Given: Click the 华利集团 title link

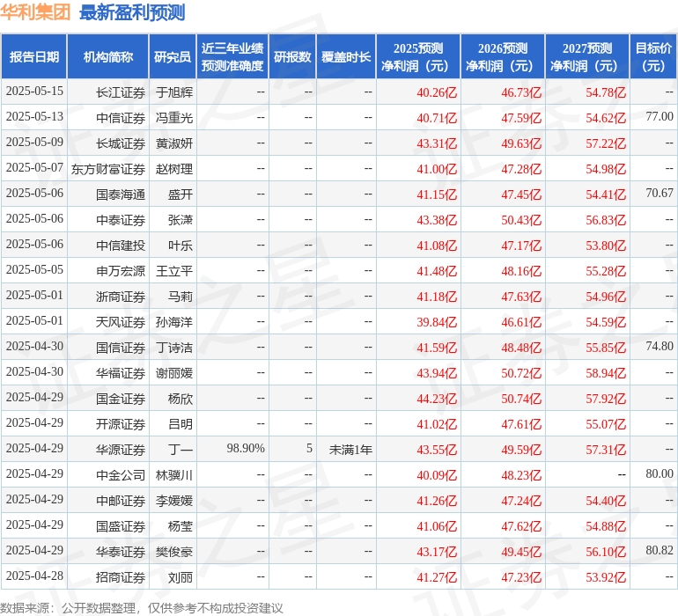Looking at the screenshot, I should (x=36, y=12).
